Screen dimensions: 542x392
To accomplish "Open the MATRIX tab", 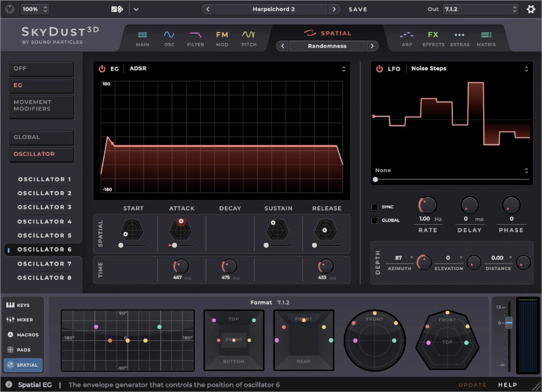I will (486, 37).
